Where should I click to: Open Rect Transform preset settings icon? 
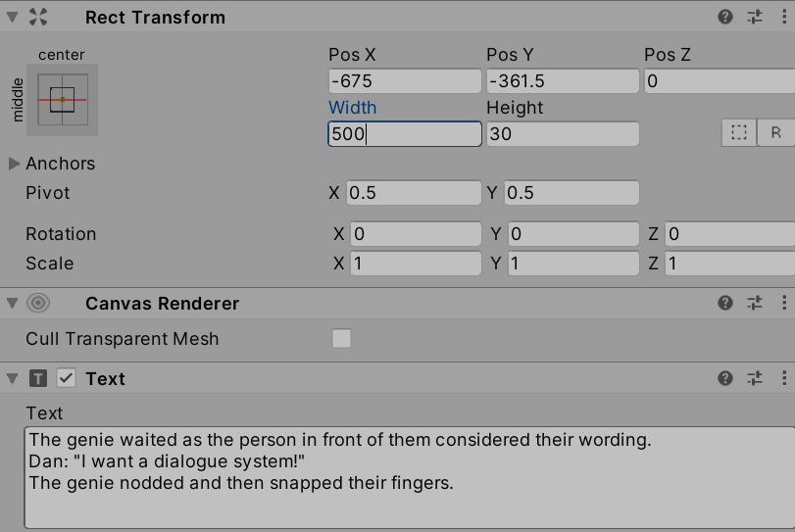tap(755, 17)
